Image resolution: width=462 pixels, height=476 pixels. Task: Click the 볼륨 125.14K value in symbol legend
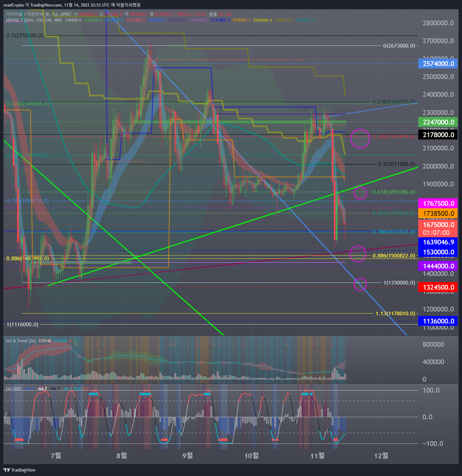coord(220,14)
